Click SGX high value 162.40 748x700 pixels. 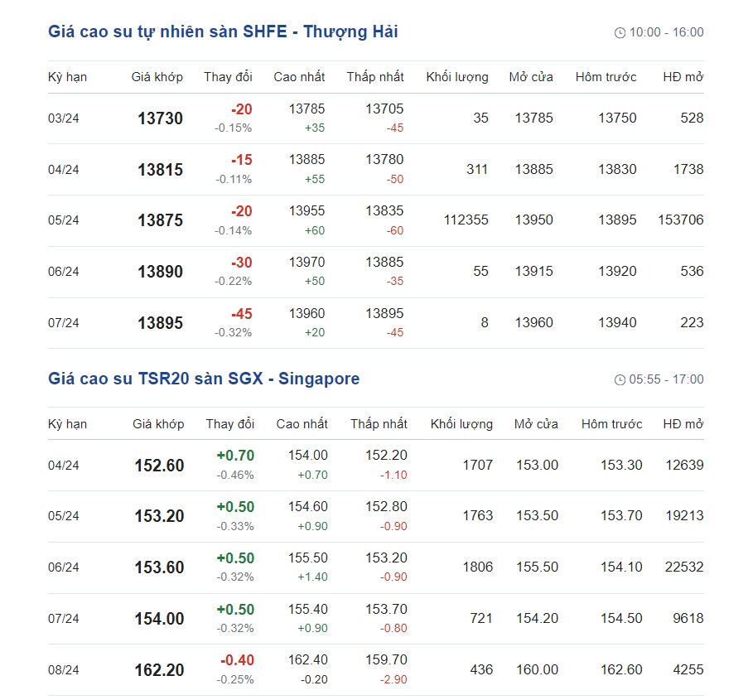pyautogui.click(x=308, y=660)
